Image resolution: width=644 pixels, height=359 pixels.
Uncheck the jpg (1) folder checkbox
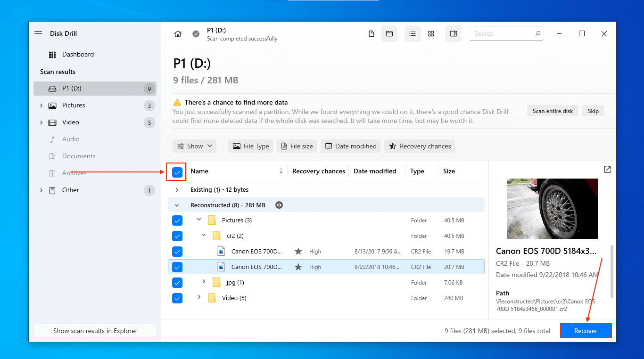pos(177,283)
